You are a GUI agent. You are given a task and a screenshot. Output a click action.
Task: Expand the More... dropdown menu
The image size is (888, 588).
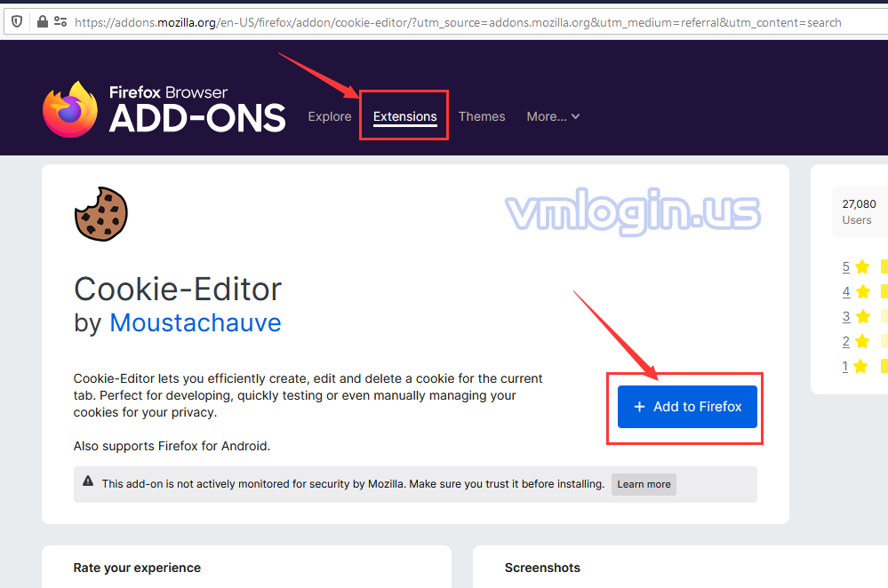click(553, 116)
